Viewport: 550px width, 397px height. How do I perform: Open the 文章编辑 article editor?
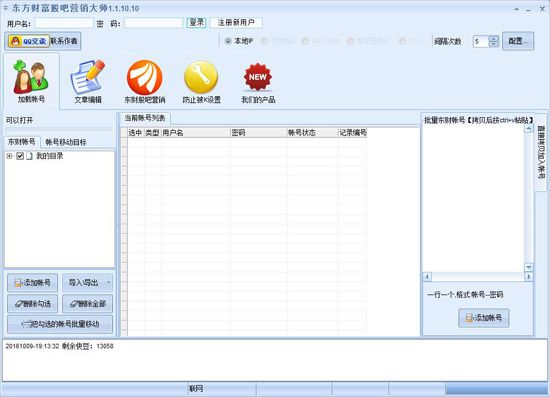[x=88, y=82]
